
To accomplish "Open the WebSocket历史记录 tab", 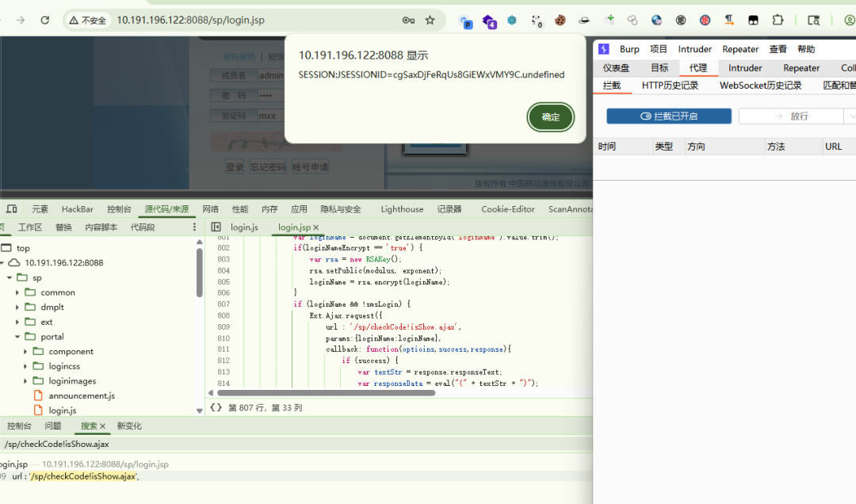I will point(760,85).
